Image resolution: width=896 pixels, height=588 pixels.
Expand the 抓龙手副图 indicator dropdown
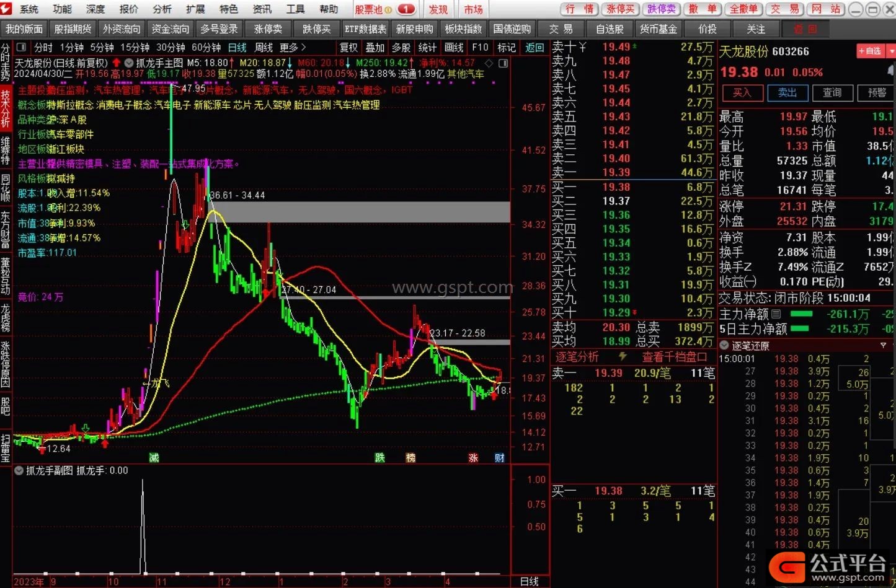coord(19,471)
